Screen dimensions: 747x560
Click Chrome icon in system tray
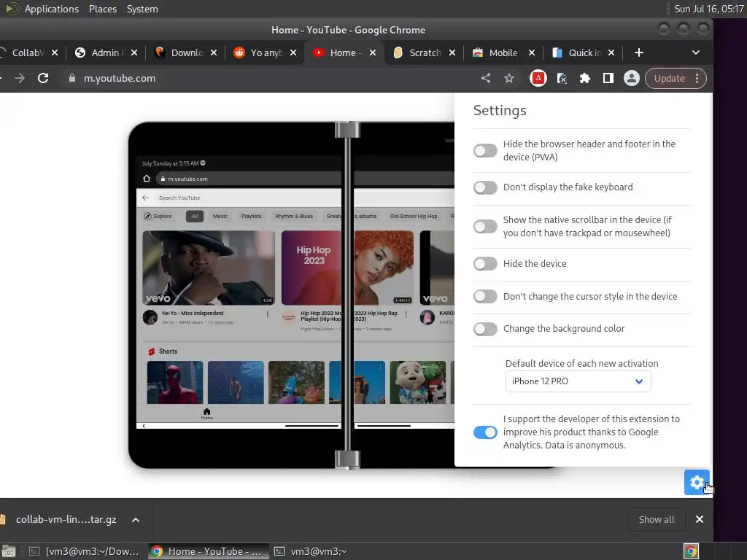[x=691, y=551]
